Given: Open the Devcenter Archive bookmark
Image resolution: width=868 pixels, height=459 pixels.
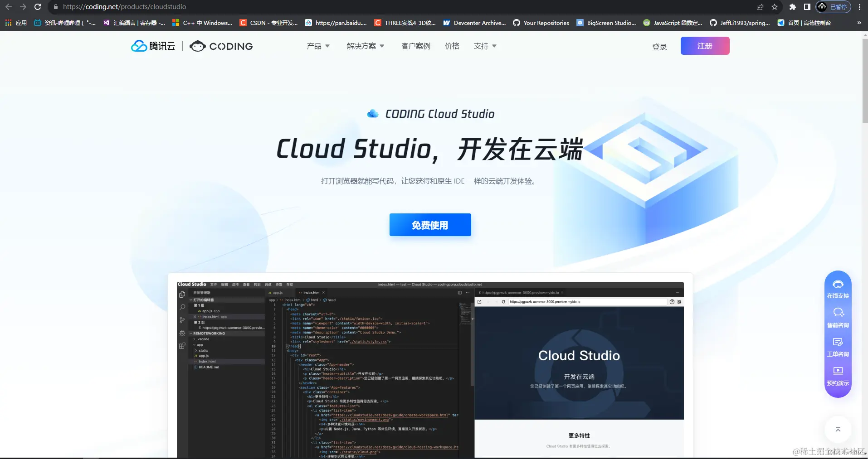Looking at the screenshot, I should (475, 23).
